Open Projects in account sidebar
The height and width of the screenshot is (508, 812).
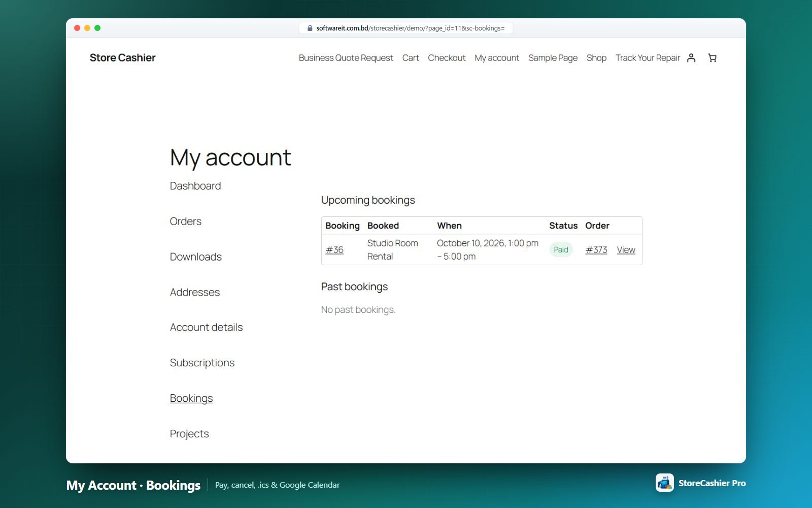point(189,434)
